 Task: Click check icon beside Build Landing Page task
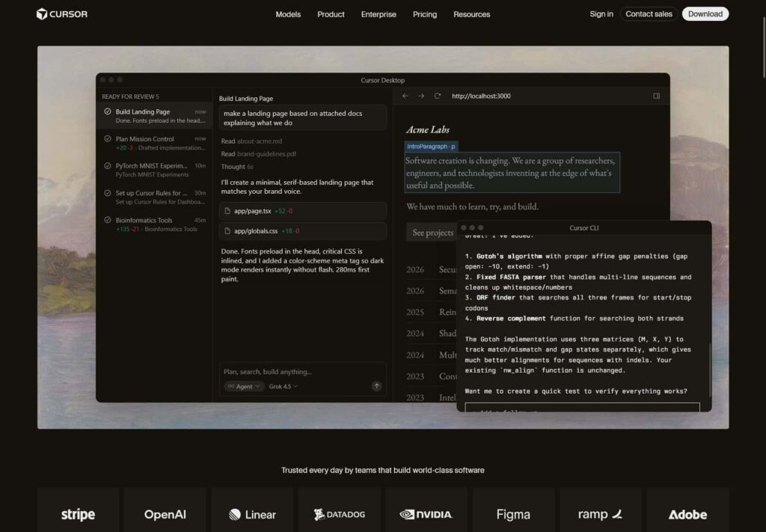(108, 111)
